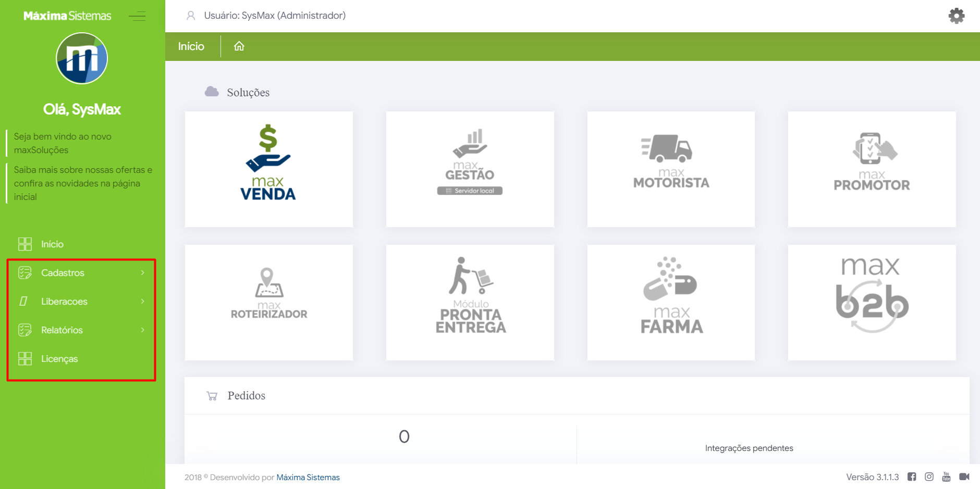This screenshot has width=980, height=489.
Task: Click the user profile icon
Action: tap(191, 16)
